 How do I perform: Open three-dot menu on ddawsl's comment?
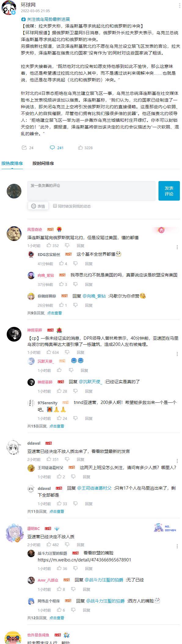pos(177,461)
